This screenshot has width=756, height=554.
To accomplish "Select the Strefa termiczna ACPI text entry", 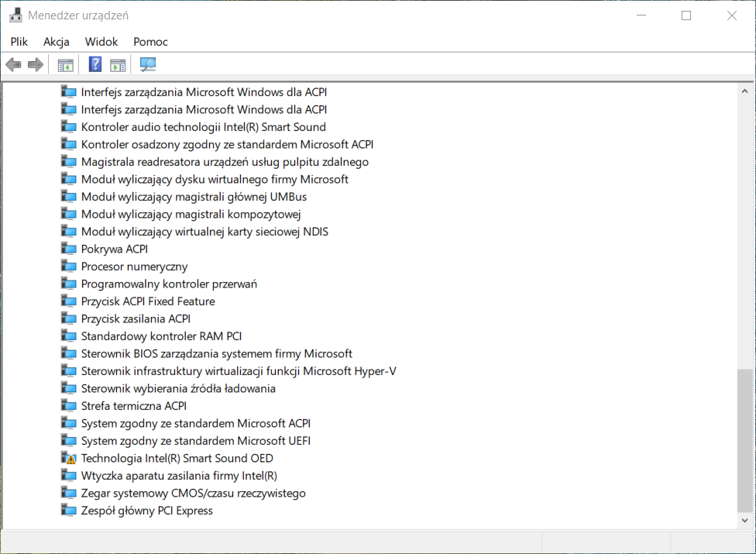I will click(133, 406).
